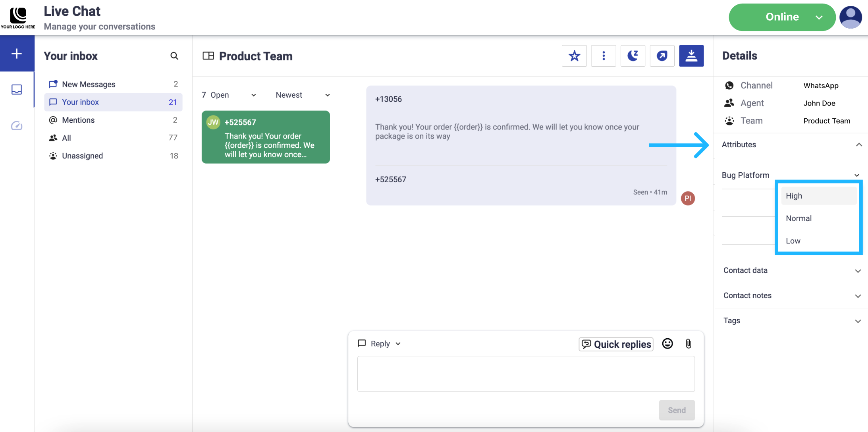The width and height of the screenshot is (868, 432).
Task: Click the Send button
Action: coord(677,410)
